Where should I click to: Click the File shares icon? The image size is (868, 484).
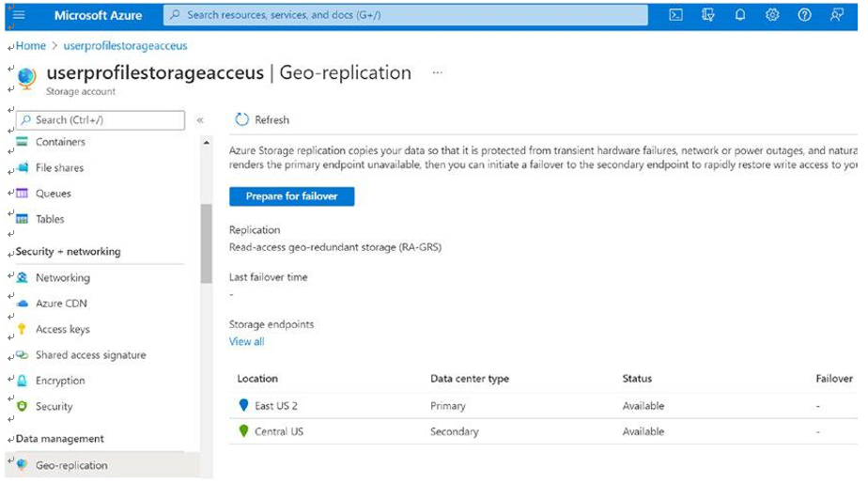[23, 167]
